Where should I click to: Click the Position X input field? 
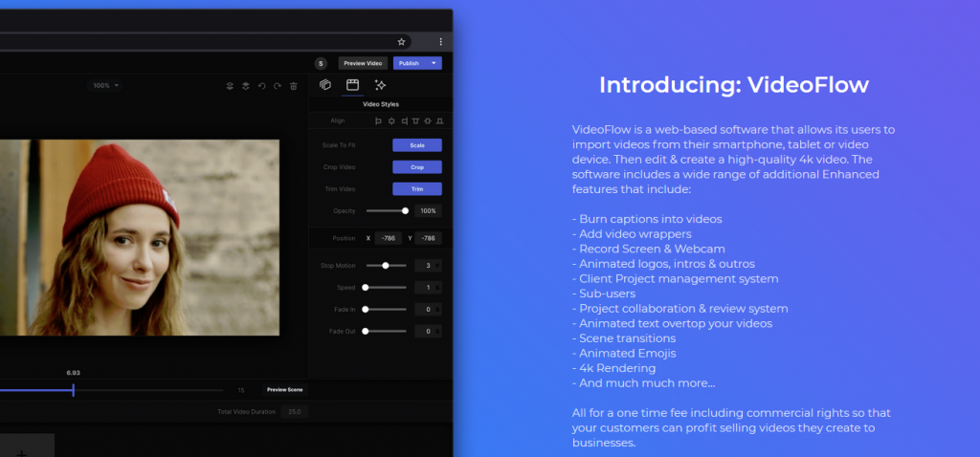(389, 238)
